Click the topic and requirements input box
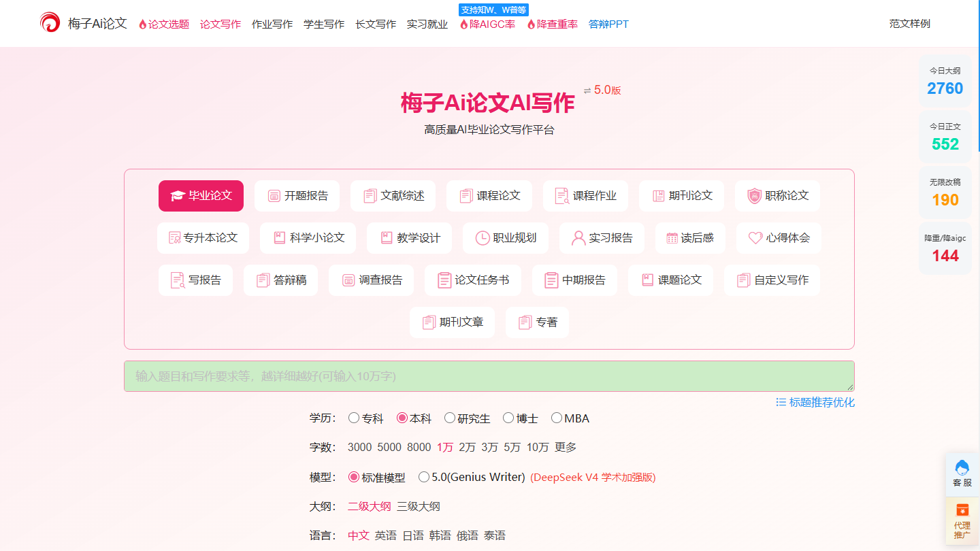Screen dimensions: 980x551 pos(489,376)
